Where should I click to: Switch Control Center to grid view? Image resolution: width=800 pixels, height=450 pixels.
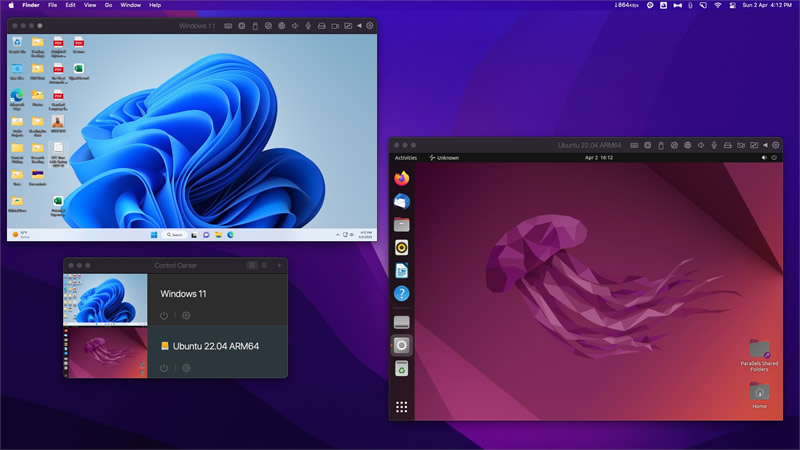point(252,265)
